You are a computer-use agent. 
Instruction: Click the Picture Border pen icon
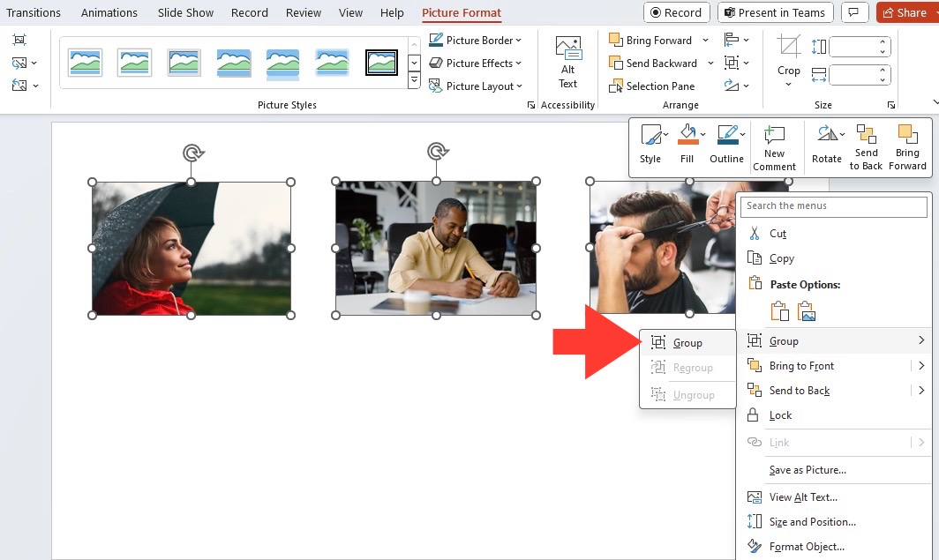pos(436,40)
